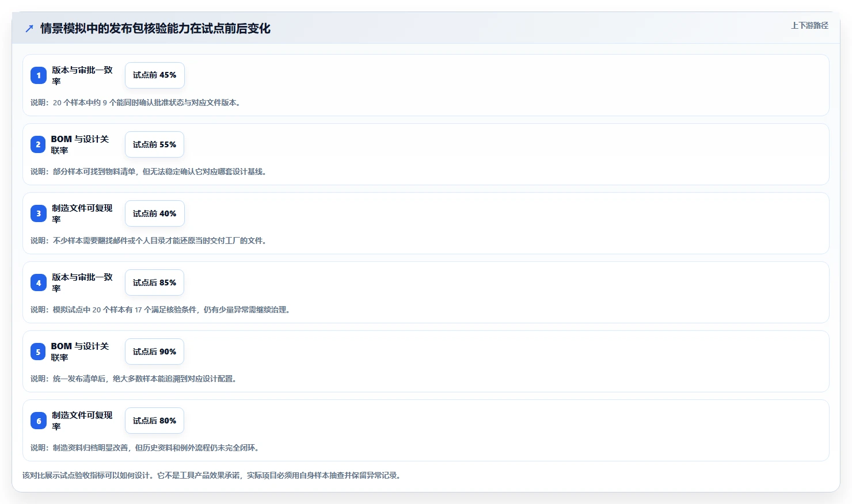Image resolution: width=852 pixels, height=504 pixels.
Task: Click the 试点前 55% chip
Action: (x=154, y=144)
